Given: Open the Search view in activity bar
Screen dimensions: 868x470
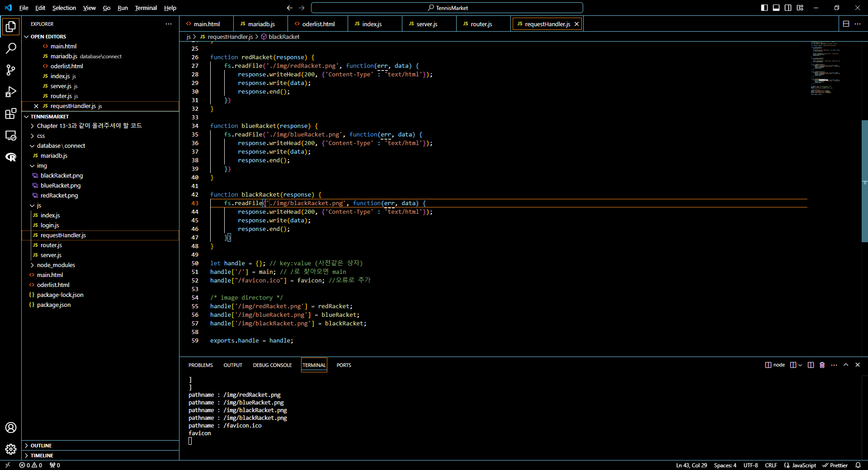Looking at the screenshot, I should click(11, 48).
